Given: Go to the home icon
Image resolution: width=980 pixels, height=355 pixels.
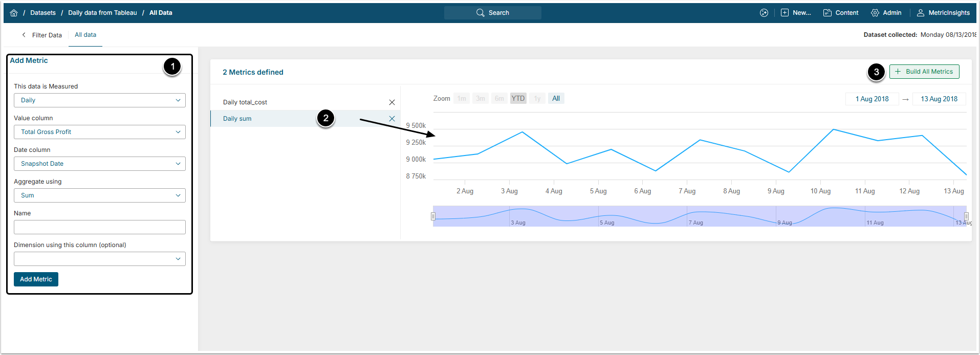Looking at the screenshot, I should [x=14, y=13].
